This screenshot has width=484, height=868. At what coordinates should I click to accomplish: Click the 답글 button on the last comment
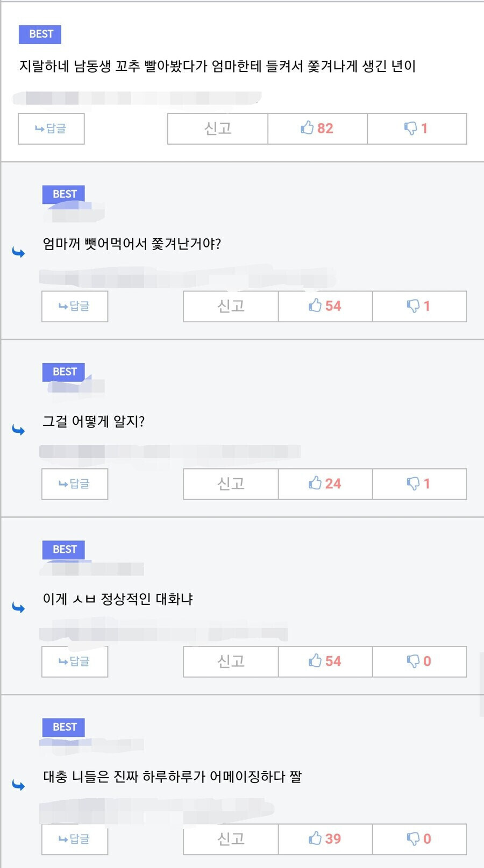[x=74, y=839]
